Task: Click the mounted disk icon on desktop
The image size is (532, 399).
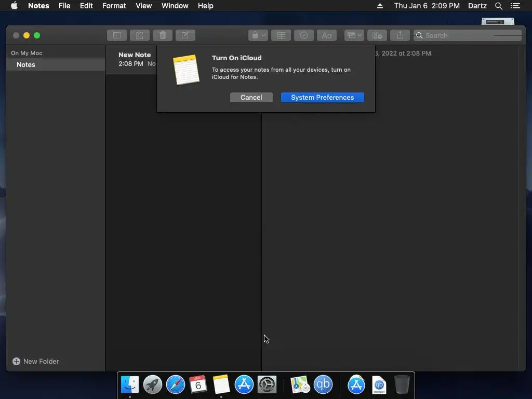Action: (498, 21)
